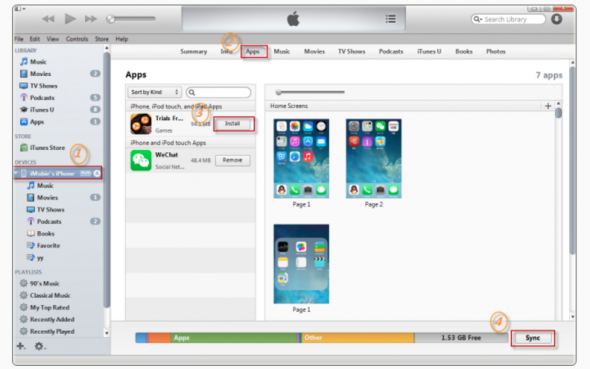This screenshot has height=369, width=590.
Task: Switch to the TV Shows tab
Action: pyautogui.click(x=351, y=52)
